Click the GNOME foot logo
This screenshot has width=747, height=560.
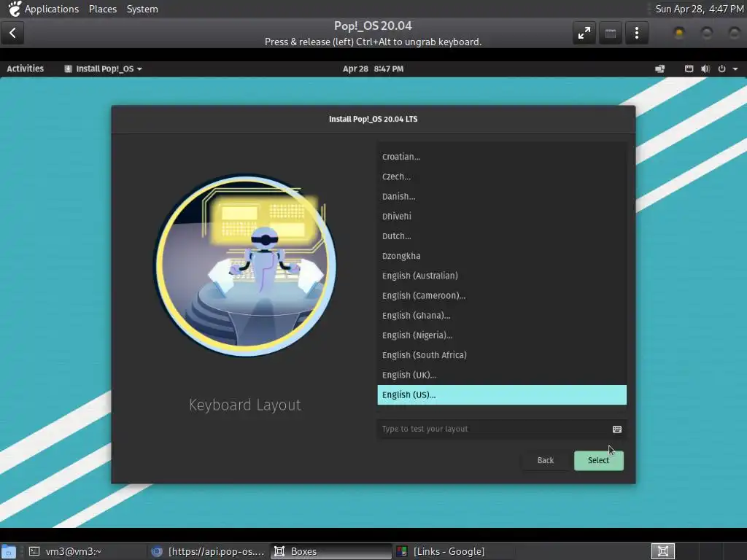click(x=14, y=9)
